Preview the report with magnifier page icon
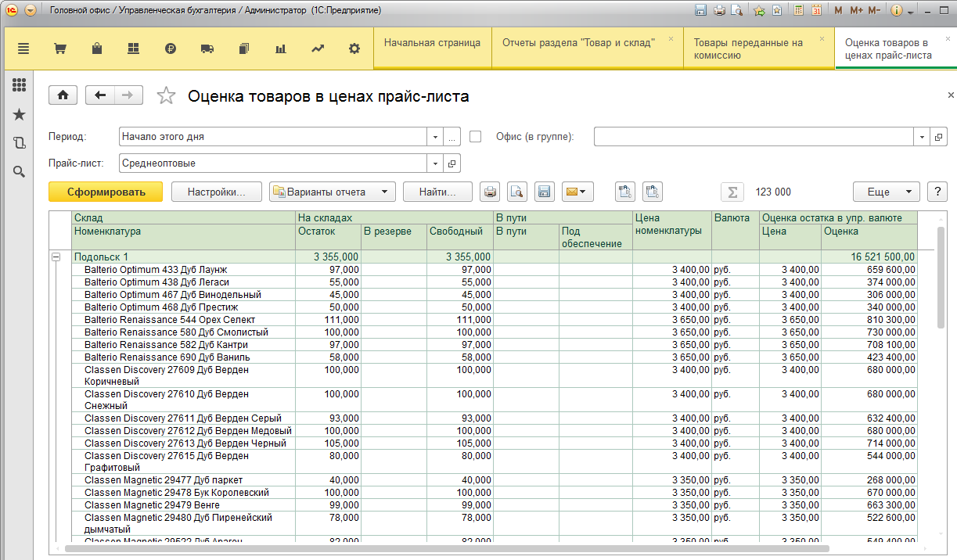This screenshot has width=957, height=560. (x=516, y=192)
